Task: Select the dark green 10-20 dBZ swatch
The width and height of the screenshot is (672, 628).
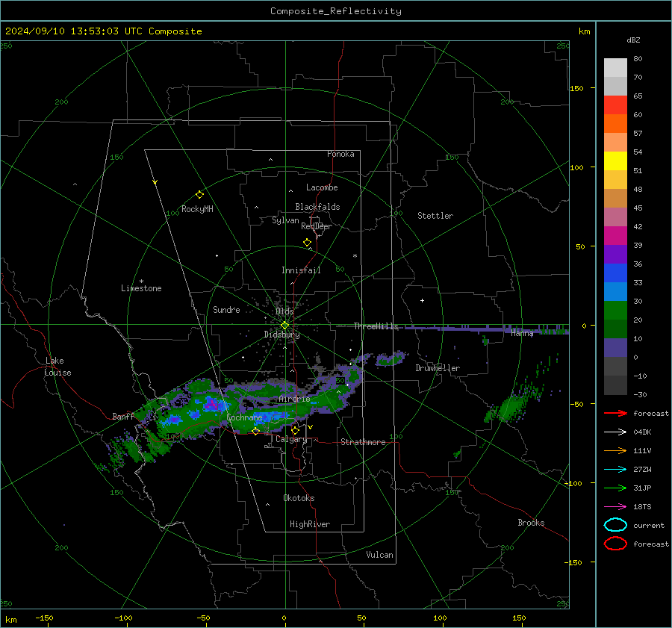Action: click(615, 329)
